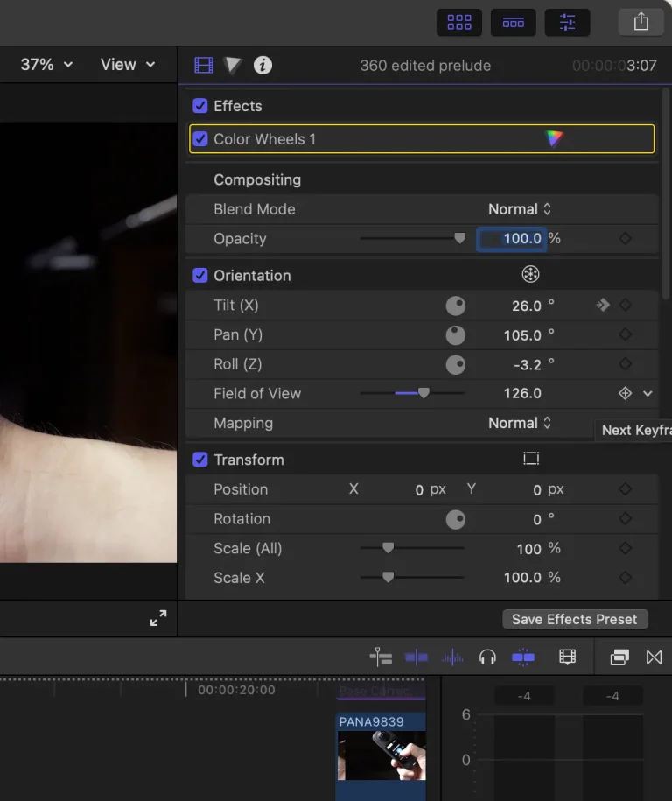Viewport: 672px width, 801px height.
Task: Uncheck the Orientation checkbox
Action: [x=200, y=275]
